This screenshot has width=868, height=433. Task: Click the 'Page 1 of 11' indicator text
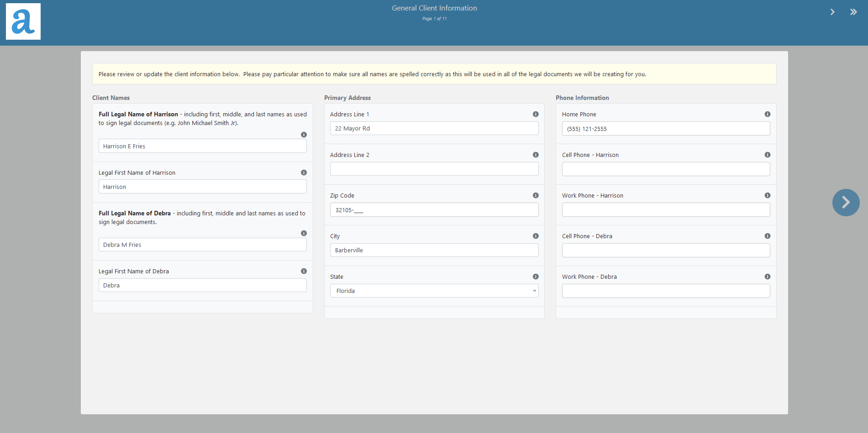(x=434, y=19)
